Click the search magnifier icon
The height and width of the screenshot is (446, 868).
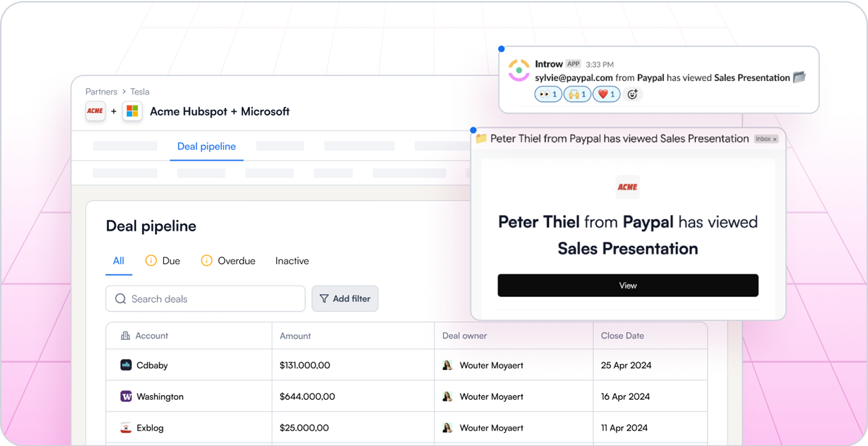[x=120, y=299]
